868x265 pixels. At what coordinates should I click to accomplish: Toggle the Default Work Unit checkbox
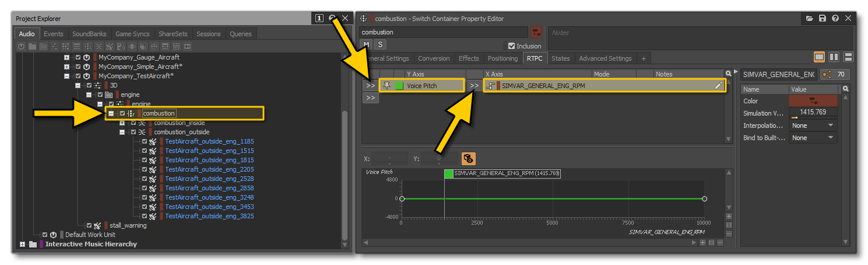(x=45, y=235)
